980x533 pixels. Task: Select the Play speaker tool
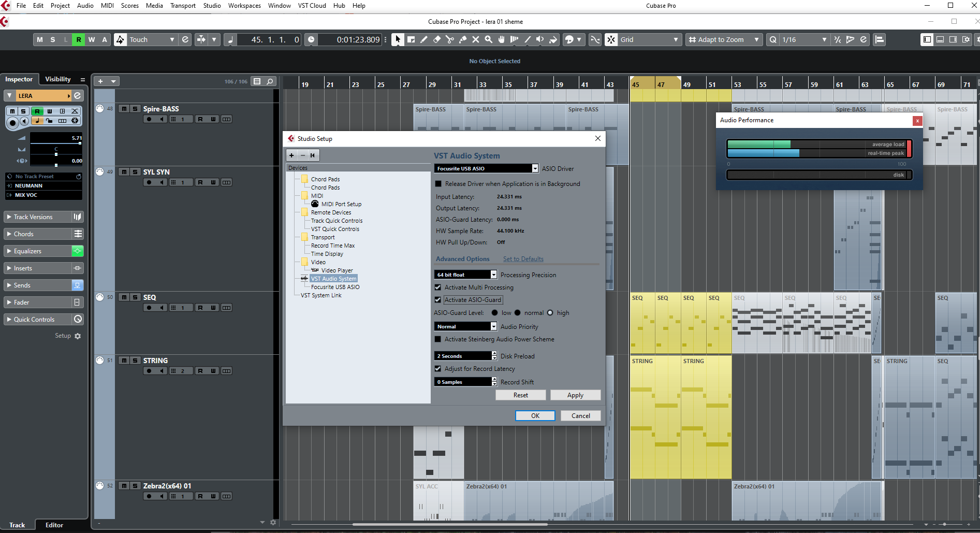(540, 39)
